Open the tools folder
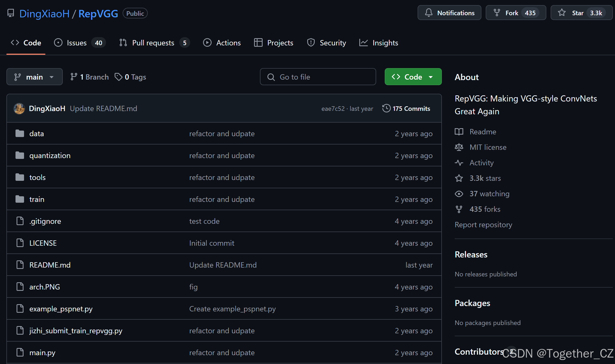Image resolution: width=615 pixels, height=364 pixels. pos(37,177)
